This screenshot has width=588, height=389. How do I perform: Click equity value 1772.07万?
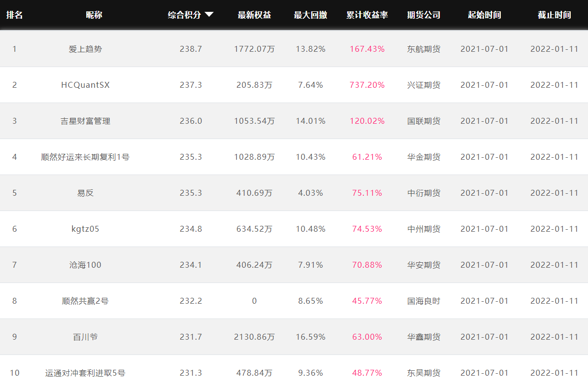coord(254,49)
